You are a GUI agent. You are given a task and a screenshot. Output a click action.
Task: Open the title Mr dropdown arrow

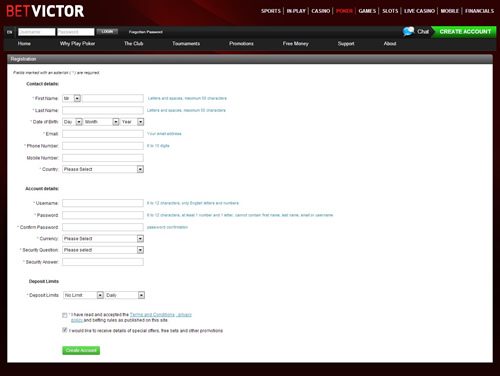pos(77,98)
